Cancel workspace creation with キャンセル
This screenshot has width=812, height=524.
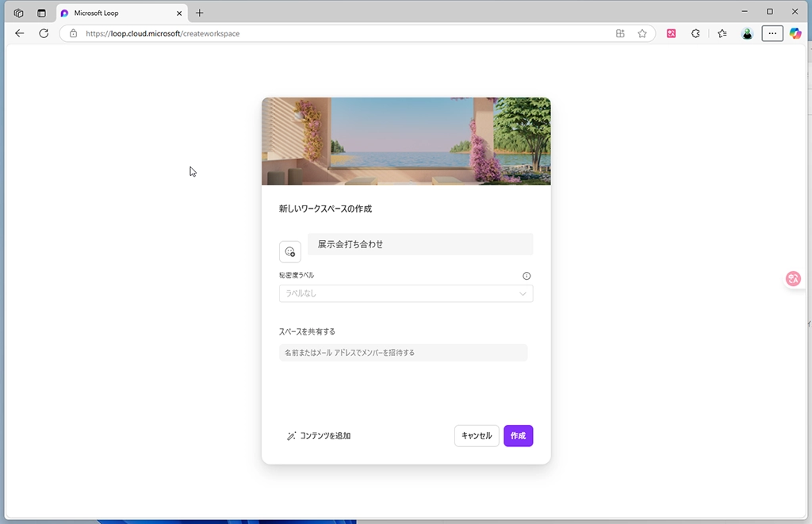[x=477, y=436]
